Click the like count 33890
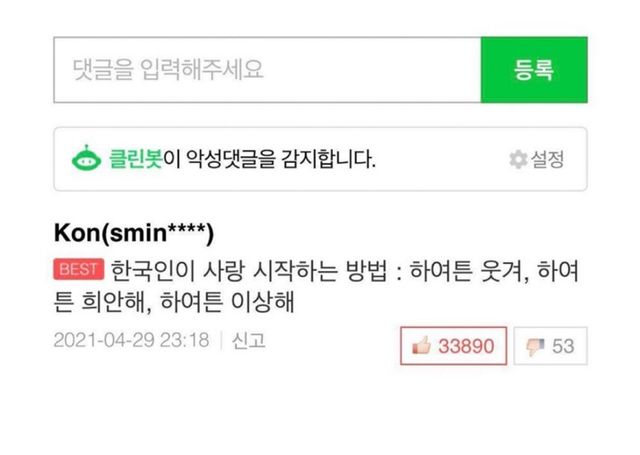The height and width of the screenshot is (455, 640). (466, 346)
